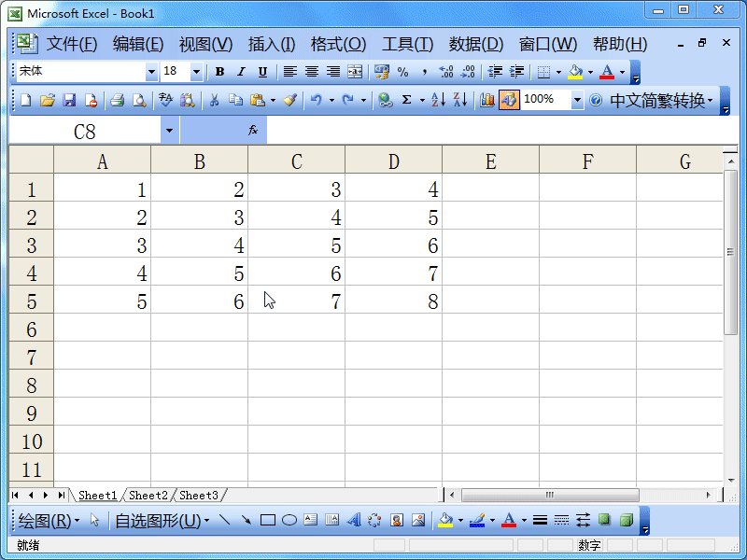Align text left
747x560 pixels.
pyautogui.click(x=290, y=72)
